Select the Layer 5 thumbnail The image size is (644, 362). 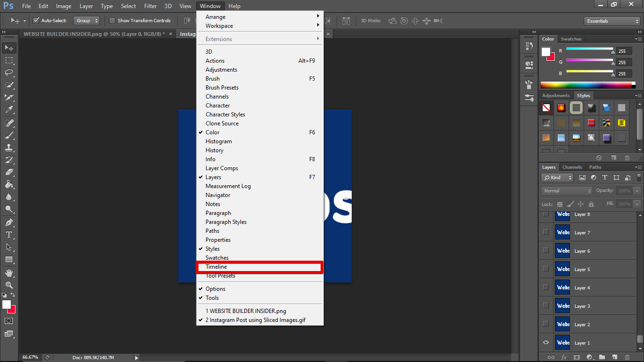pyautogui.click(x=562, y=269)
